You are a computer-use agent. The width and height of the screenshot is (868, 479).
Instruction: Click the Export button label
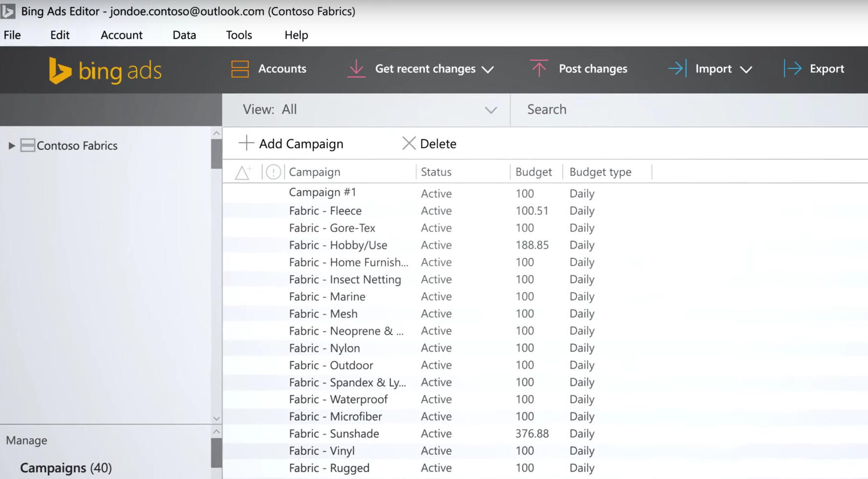(827, 69)
